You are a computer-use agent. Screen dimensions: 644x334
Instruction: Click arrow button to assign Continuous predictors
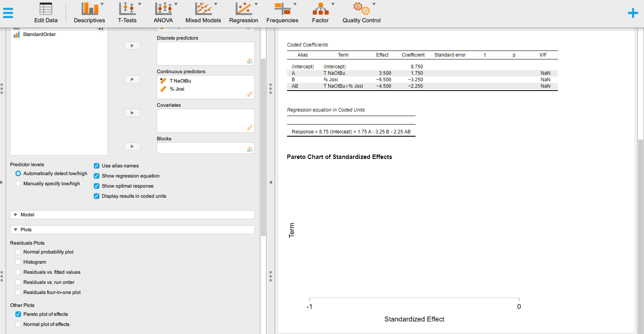(x=132, y=79)
